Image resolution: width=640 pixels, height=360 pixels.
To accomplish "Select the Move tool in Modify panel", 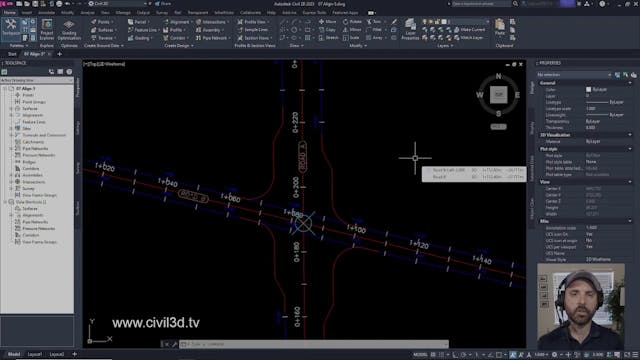I will click(328, 22).
